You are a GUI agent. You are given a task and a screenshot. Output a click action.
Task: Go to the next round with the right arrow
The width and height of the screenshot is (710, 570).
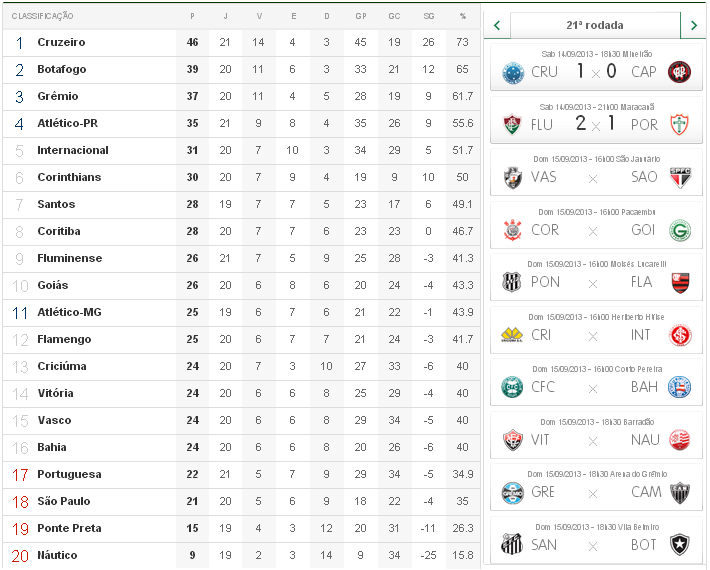click(694, 25)
